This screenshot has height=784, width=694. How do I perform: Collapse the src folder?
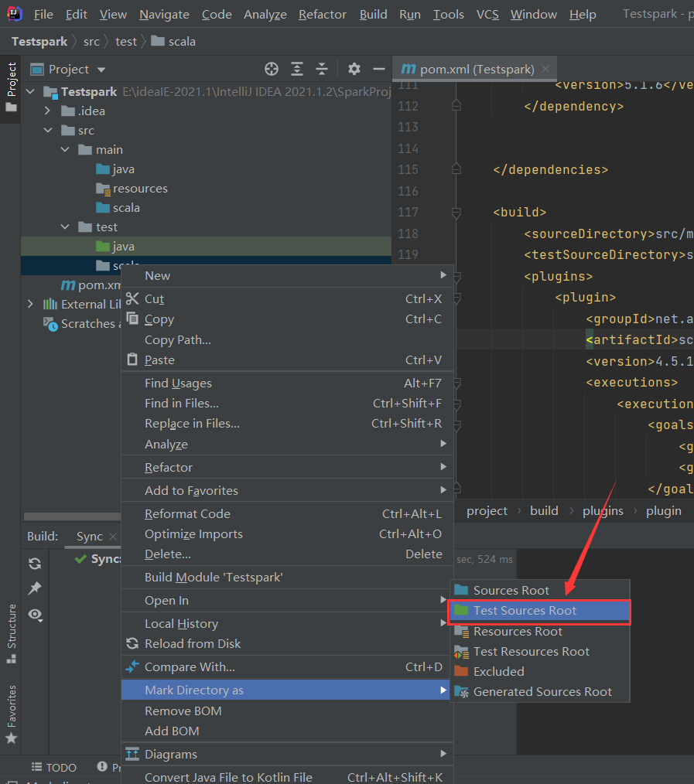tap(48, 130)
